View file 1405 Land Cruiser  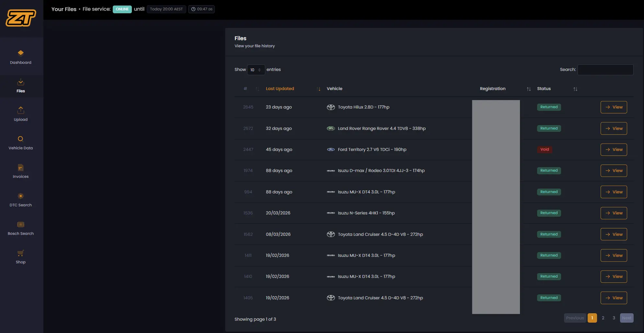614,298
